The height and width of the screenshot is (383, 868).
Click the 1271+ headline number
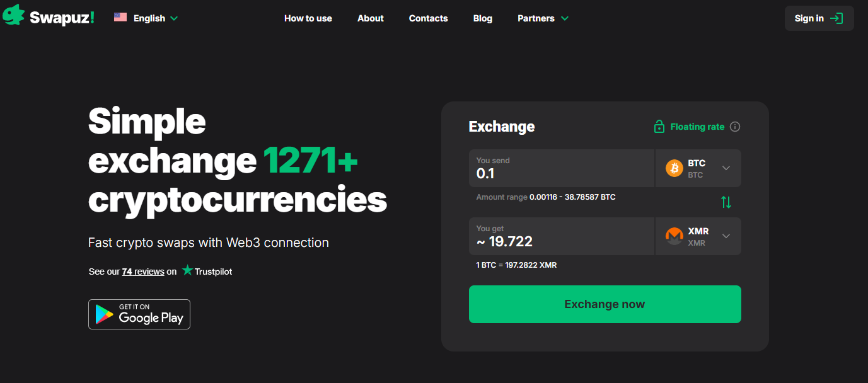[x=311, y=160]
